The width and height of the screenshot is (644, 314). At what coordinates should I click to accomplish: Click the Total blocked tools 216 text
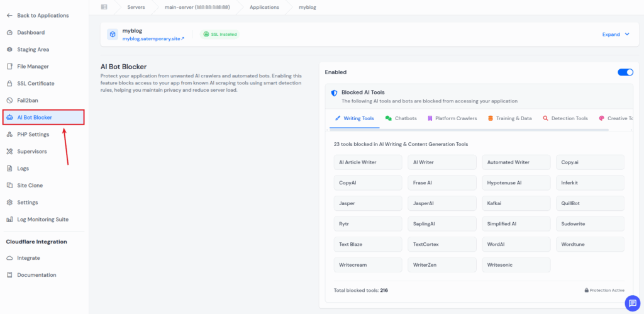tap(361, 290)
